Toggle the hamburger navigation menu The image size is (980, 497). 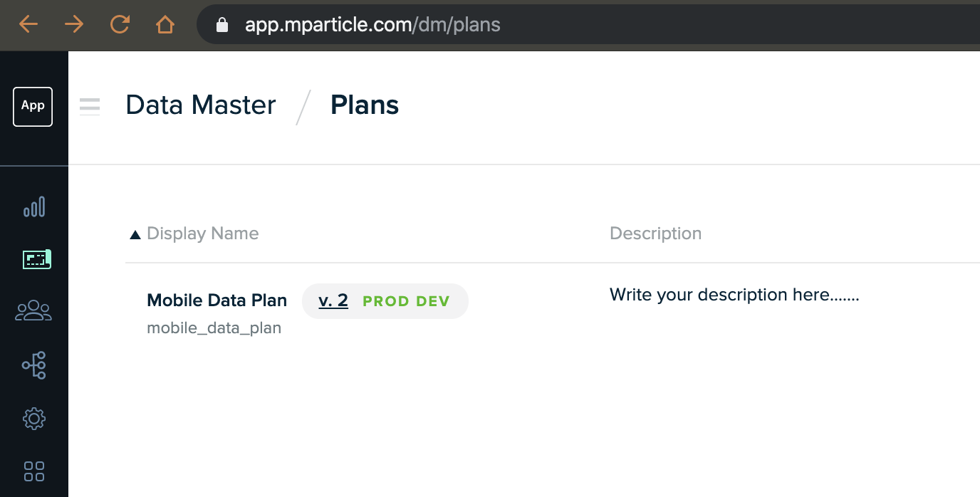90,106
